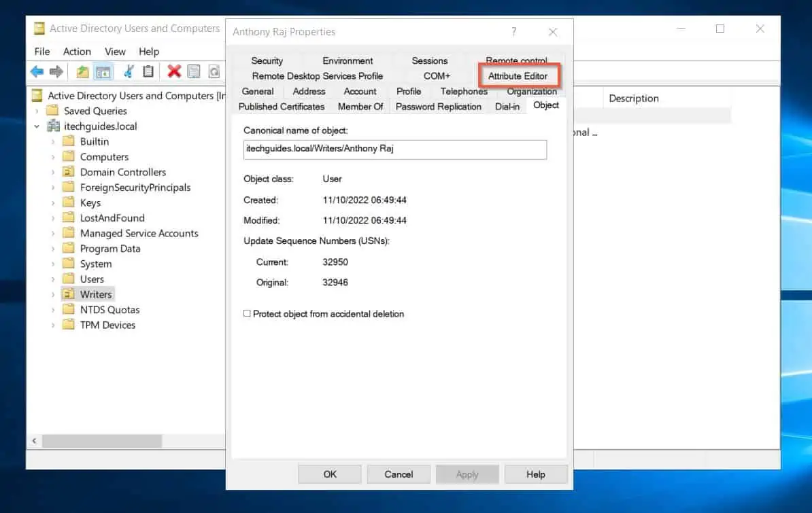This screenshot has height=513, width=812.
Task: Switch to the Security tab
Action: (267, 60)
